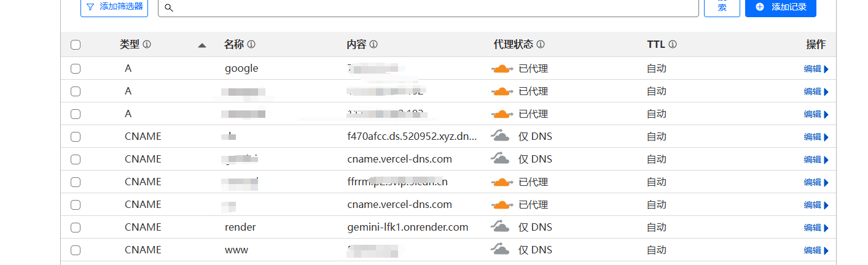
Task: Expand 编辑 for gemini-lfk1.onrender.com row
Action: tap(816, 228)
